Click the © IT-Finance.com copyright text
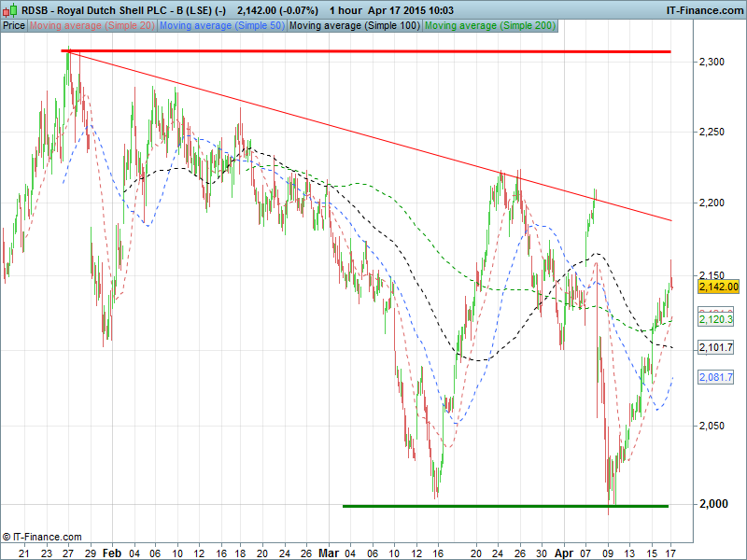 pyautogui.click(x=42, y=537)
